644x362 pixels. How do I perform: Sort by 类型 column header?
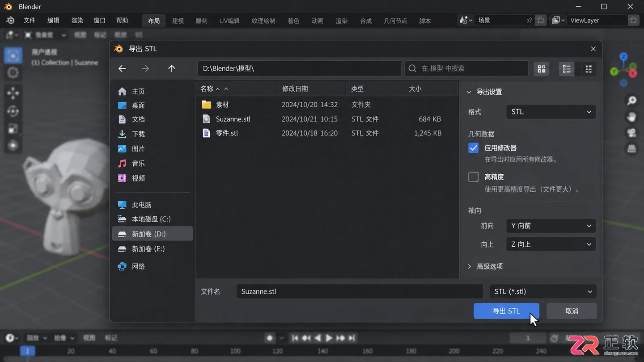click(x=375, y=89)
